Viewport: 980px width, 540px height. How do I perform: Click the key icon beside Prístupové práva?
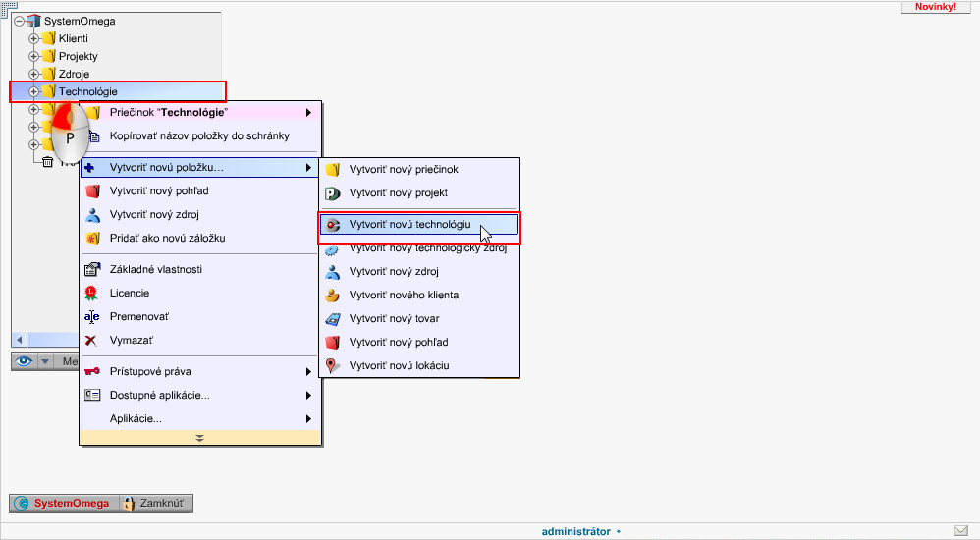pos(92,371)
